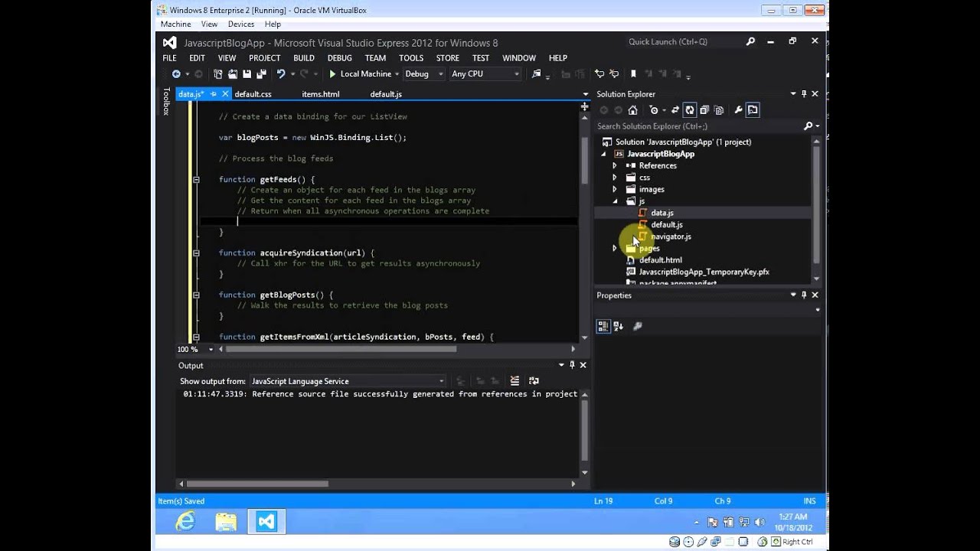This screenshot has width=980, height=551.
Task: Click the New Project toolbar icon
Action: (x=218, y=74)
